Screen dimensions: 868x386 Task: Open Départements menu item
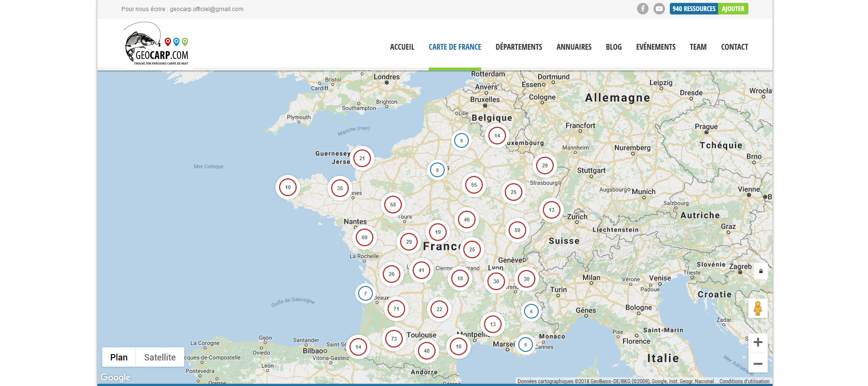tap(519, 47)
